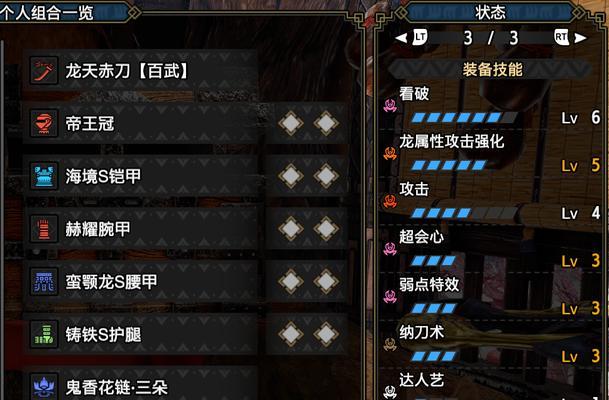Select first decoration slot of 帝王冠
Image resolution: width=609 pixels, height=400 pixels.
pos(291,123)
